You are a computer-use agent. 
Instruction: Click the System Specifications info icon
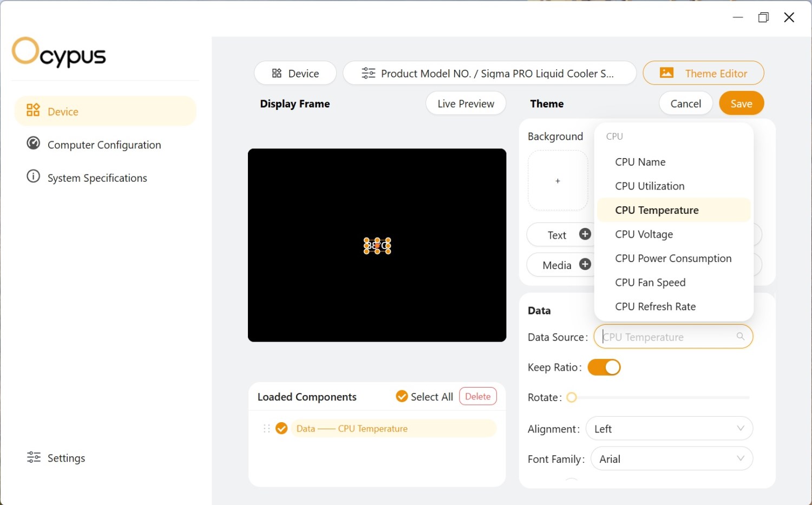point(33,176)
